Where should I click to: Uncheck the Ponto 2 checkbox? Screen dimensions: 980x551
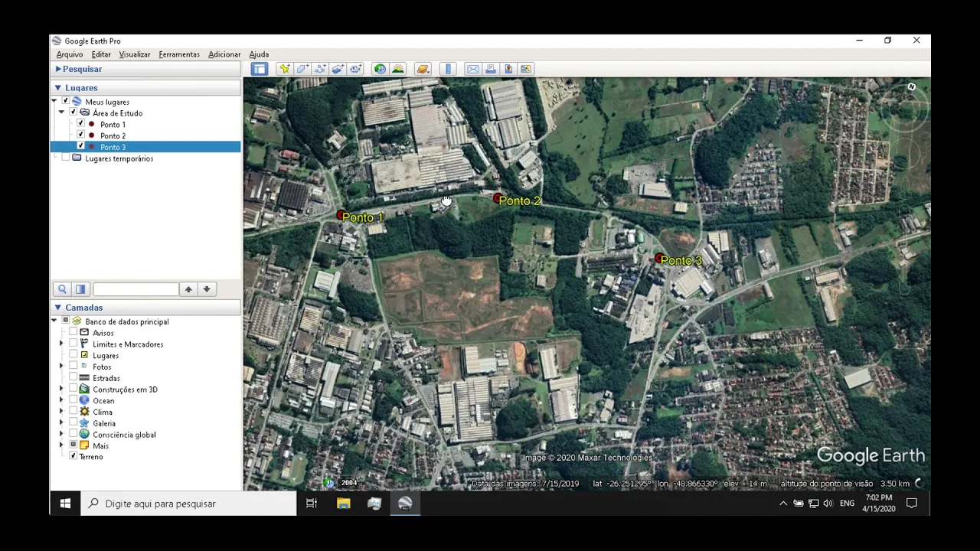pos(81,135)
